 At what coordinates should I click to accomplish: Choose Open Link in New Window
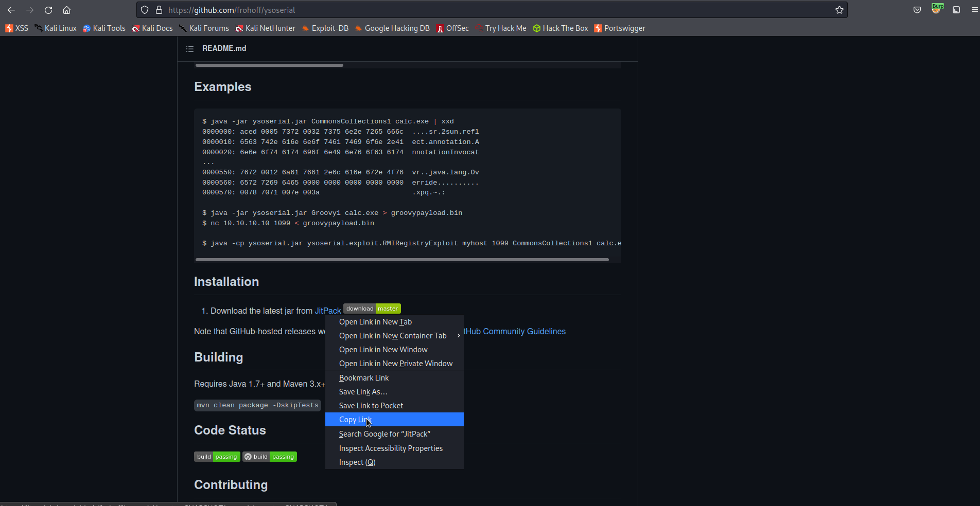coord(394,350)
